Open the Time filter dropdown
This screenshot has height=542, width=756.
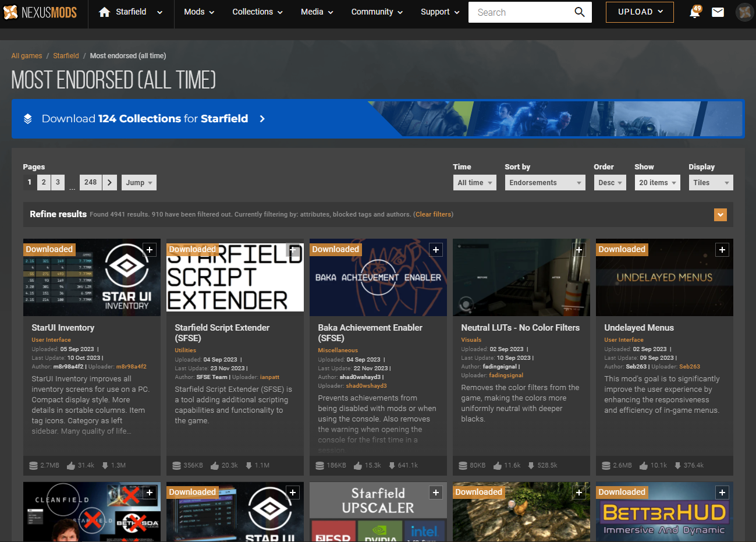tap(475, 183)
